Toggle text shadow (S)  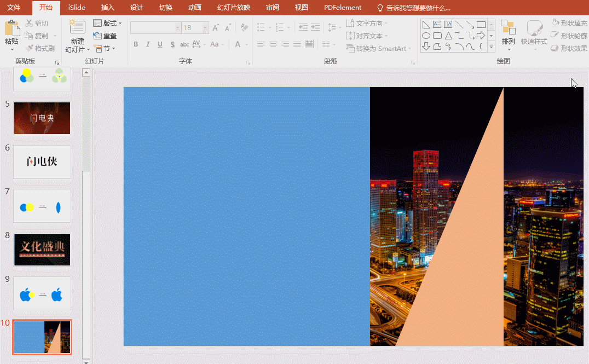(x=172, y=44)
